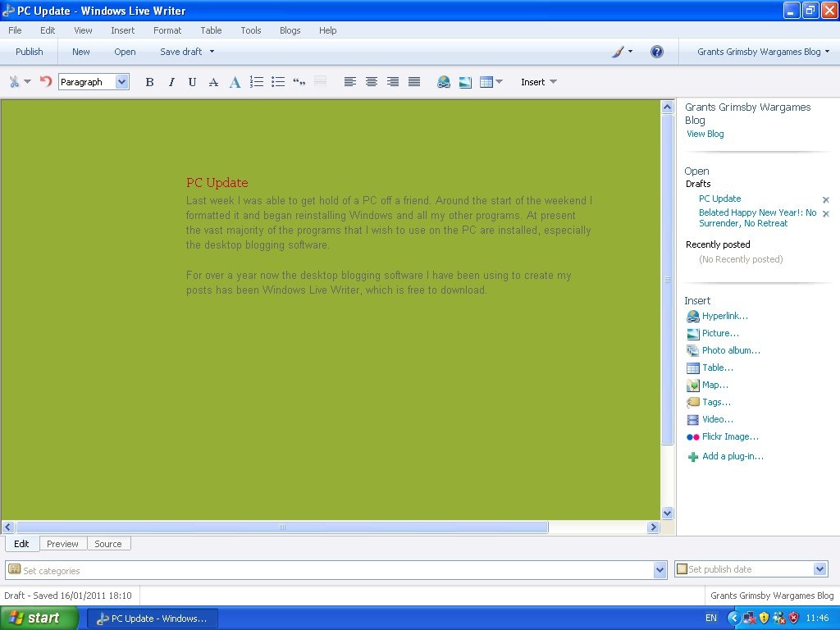Click the blockquote icon
This screenshot has width=840, height=630.
pos(299,82)
